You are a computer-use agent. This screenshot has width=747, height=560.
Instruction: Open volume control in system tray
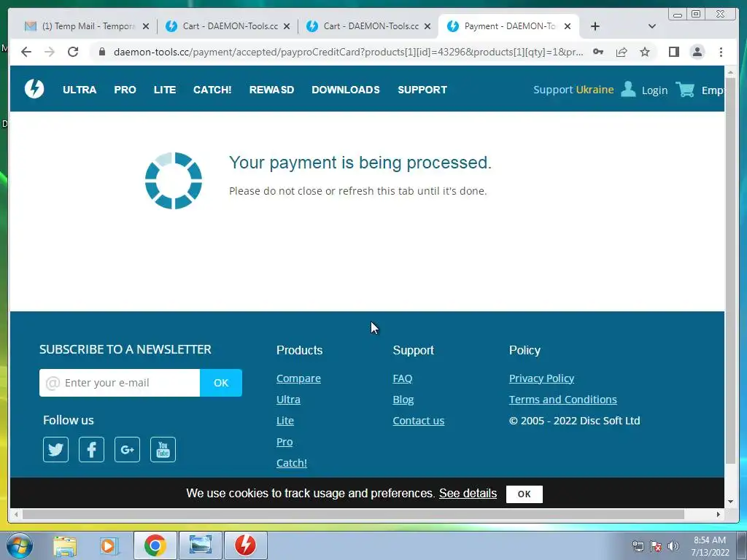(673, 546)
